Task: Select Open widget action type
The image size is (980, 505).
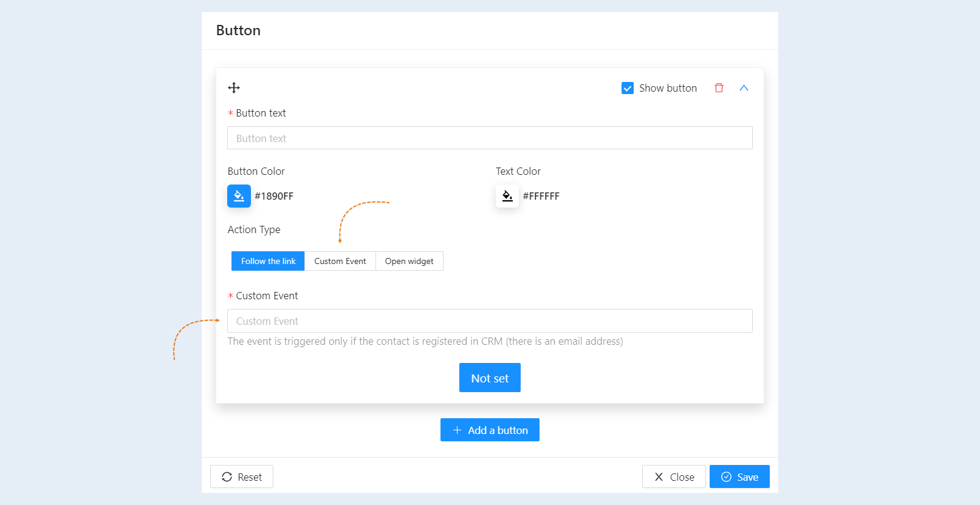Action: [409, 261]
